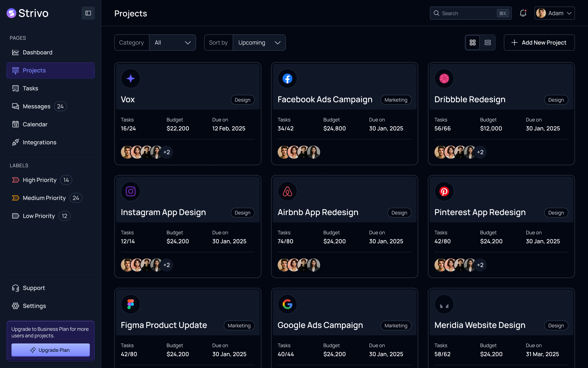The image size is (588, 368).
Task: Open the notifications bell
Action: tap(523, 13)
